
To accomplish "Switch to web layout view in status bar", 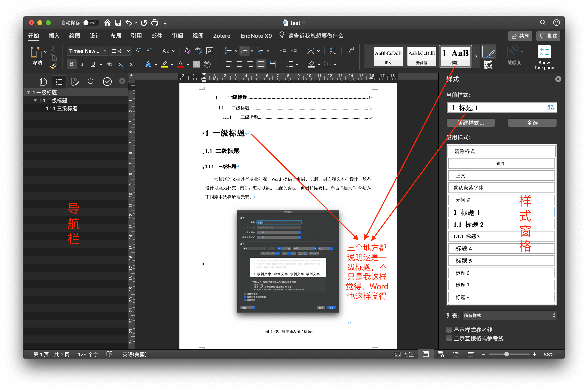I will pyautogui.click(x=441, y=354).
